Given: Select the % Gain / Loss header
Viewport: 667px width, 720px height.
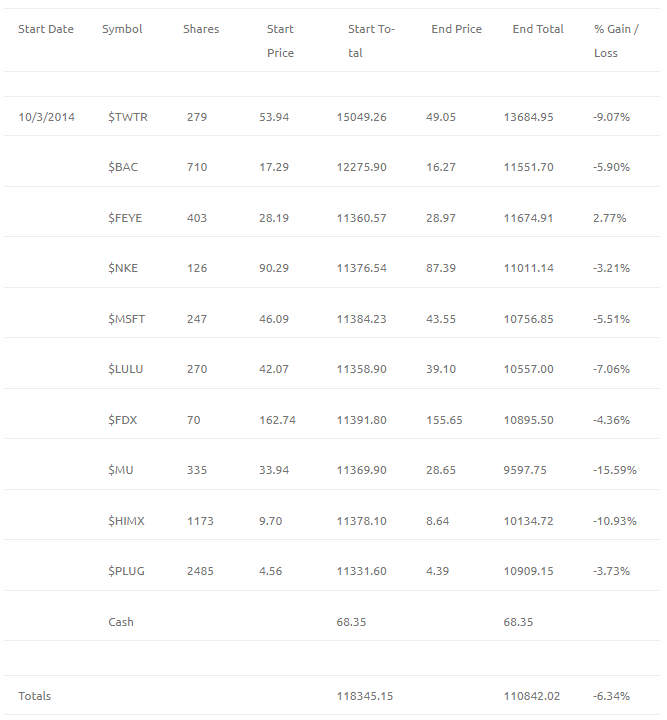Looking at the screenshot, I should (616, 41).
